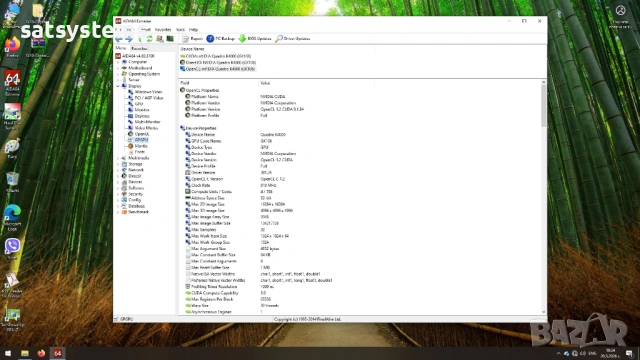
Task: Switch to the Favorites tab
Action: pyautogui.click(x=139, y=49)
